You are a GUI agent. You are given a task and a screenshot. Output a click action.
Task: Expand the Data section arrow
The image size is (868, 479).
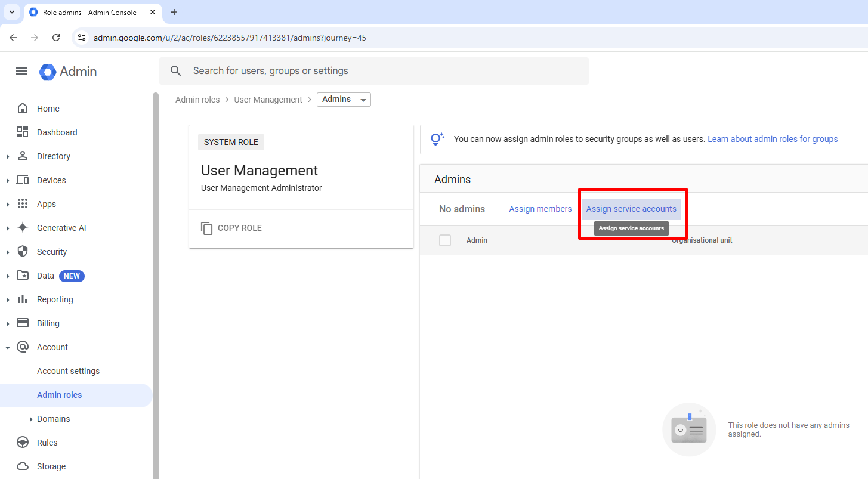(8, 276)
